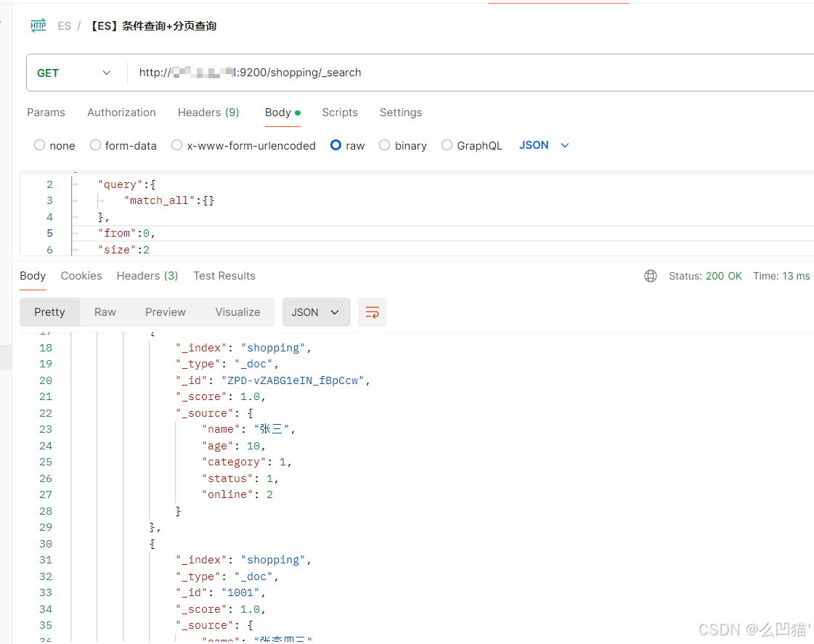
Task: Open the request Headers (9) tab
Action: (208, 113)
